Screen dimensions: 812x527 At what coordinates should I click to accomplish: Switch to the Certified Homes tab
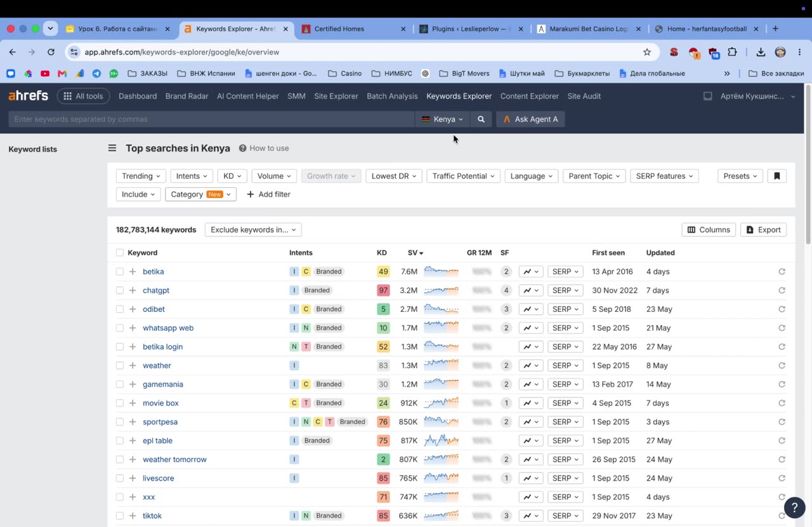[x=353, y=29]
